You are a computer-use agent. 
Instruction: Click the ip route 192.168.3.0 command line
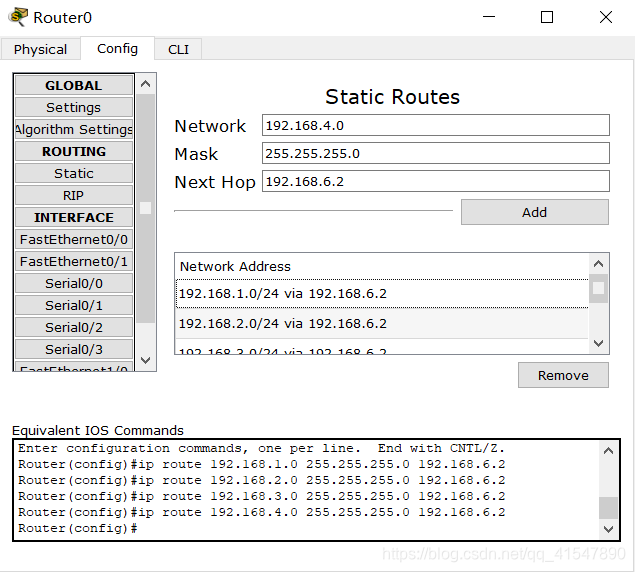pyautogui.click(x=262, y=496)
